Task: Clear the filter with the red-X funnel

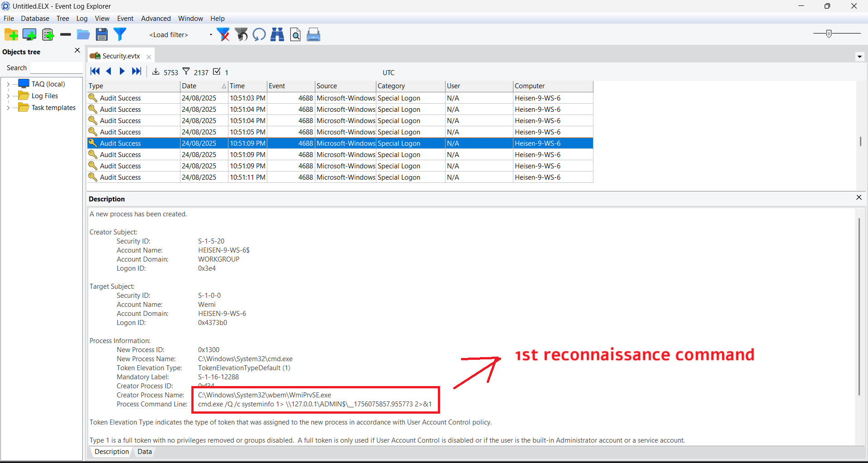Action: pyautogui.click(x=223, y=34)
